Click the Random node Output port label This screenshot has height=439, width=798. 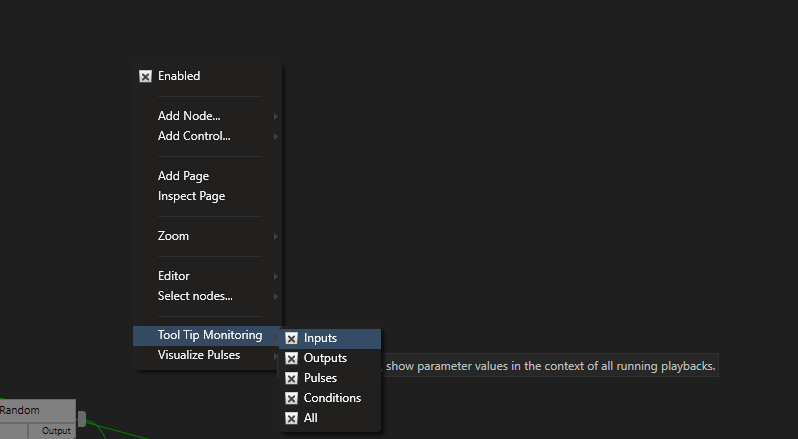pos(56,431)
